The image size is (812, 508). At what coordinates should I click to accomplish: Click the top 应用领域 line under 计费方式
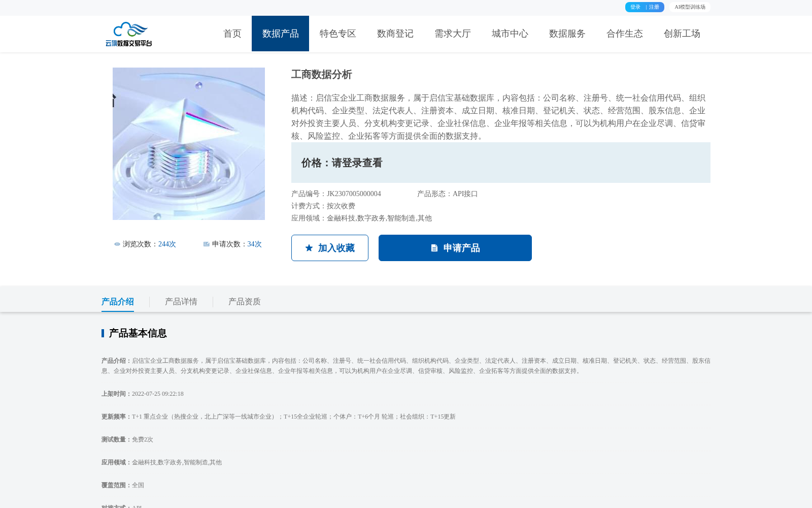361,218
